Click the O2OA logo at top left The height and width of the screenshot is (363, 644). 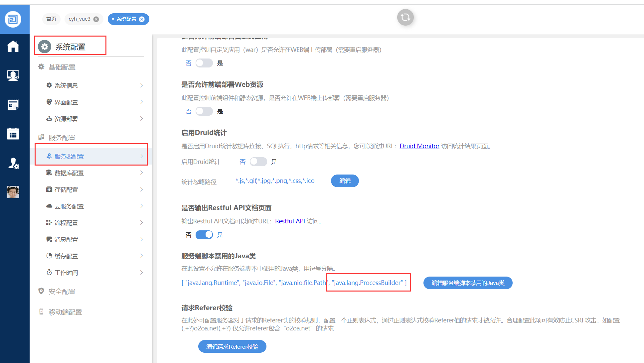coord(13,19)
